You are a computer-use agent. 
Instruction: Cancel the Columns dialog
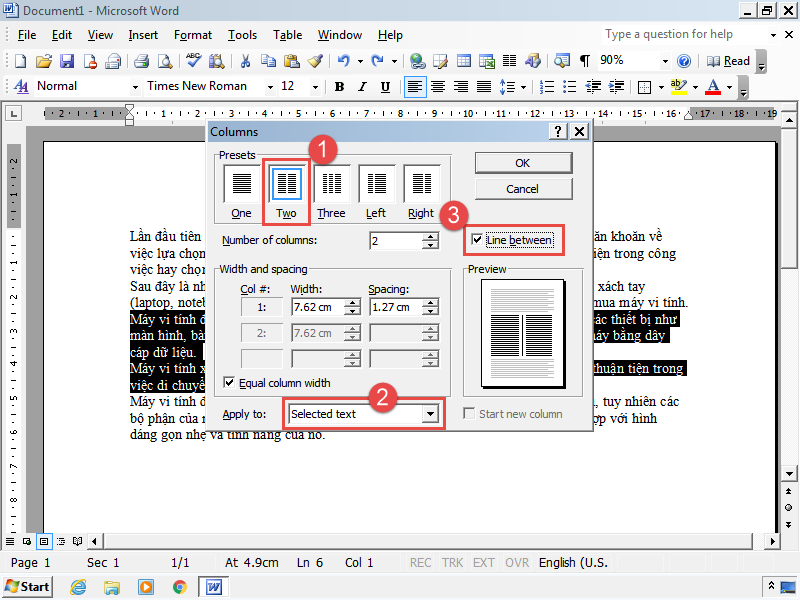pos(523,189)
